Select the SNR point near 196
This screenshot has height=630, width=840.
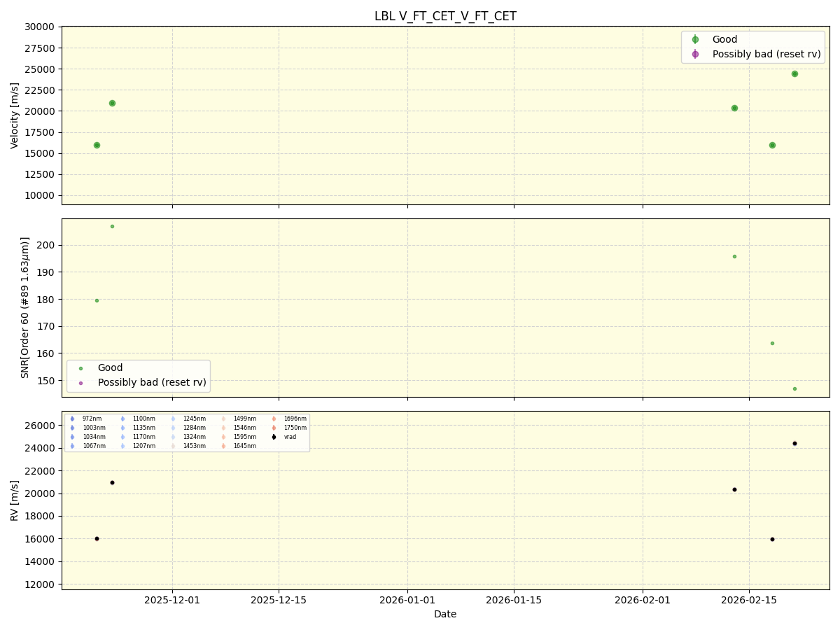734,256
